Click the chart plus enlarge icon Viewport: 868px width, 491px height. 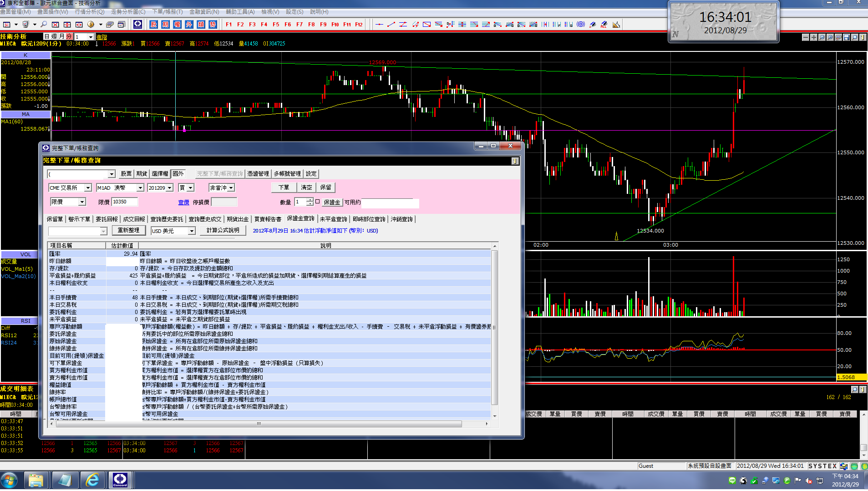pos(814,37)
